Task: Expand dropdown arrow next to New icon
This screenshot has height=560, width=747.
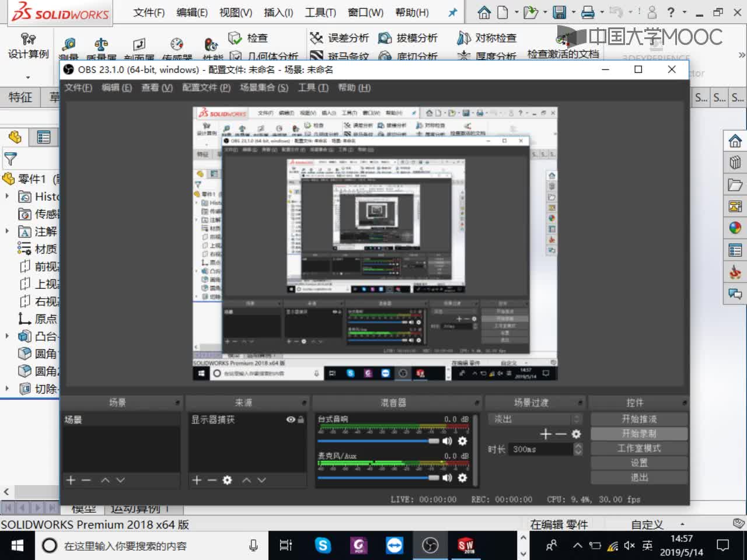Action: coord(516,12)
